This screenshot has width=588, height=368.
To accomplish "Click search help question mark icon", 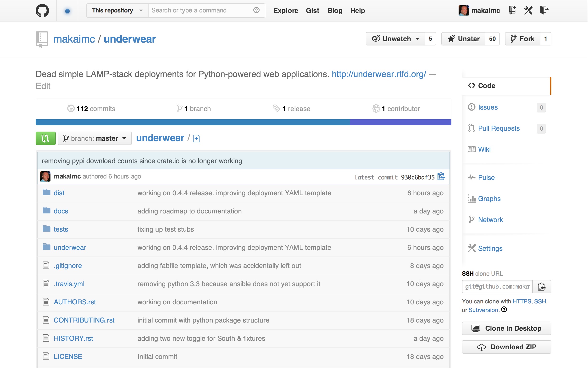I will point(256,10).
